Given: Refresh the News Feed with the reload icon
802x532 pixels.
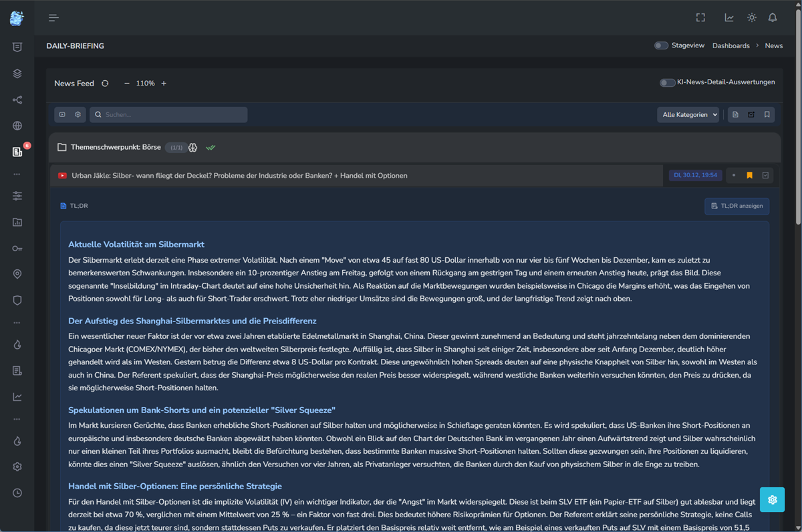Looking at the screenshot, I should tap(105, 83).
